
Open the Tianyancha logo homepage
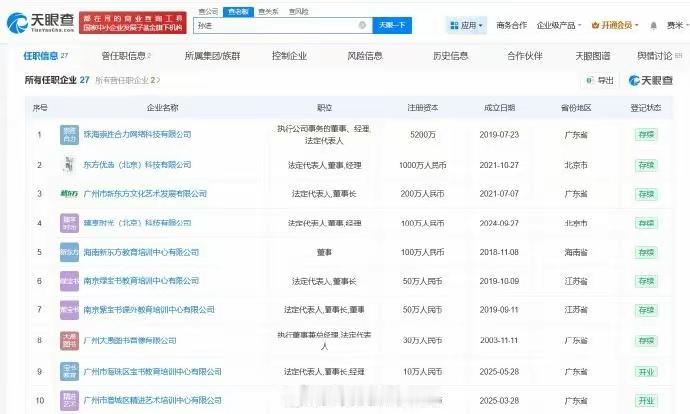tap(40, 22)
